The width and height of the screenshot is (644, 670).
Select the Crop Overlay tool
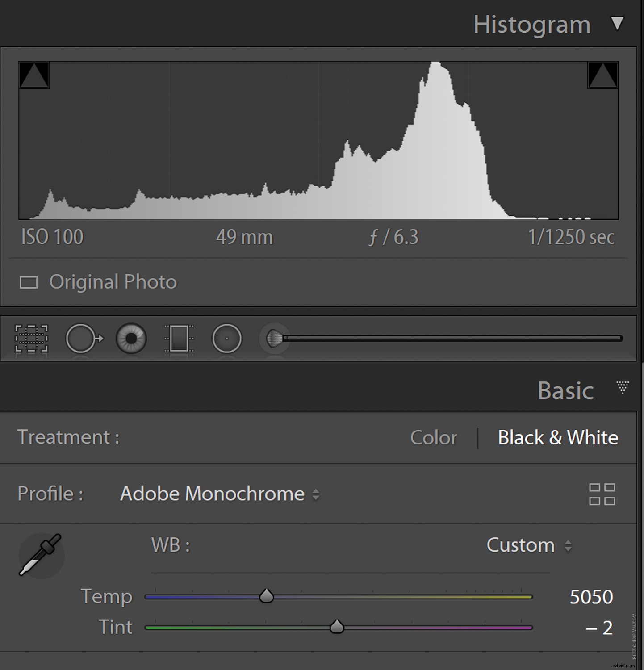click(x=31, y=339)
